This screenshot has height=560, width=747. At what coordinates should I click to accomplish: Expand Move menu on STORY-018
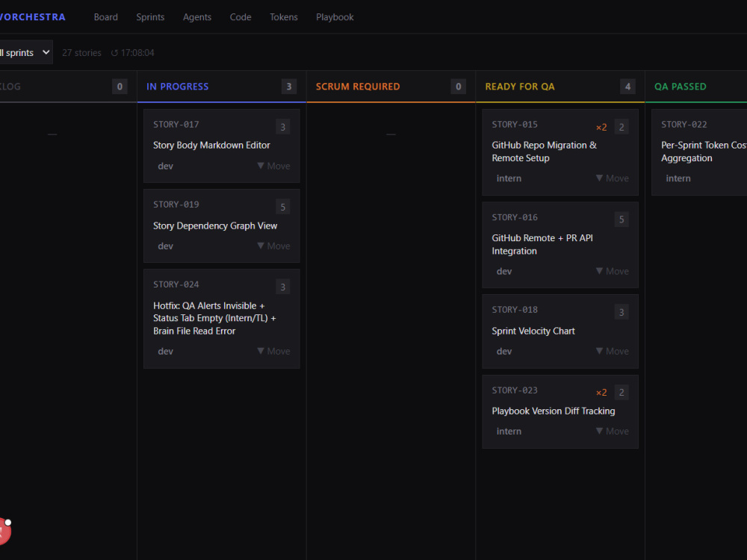613,351
